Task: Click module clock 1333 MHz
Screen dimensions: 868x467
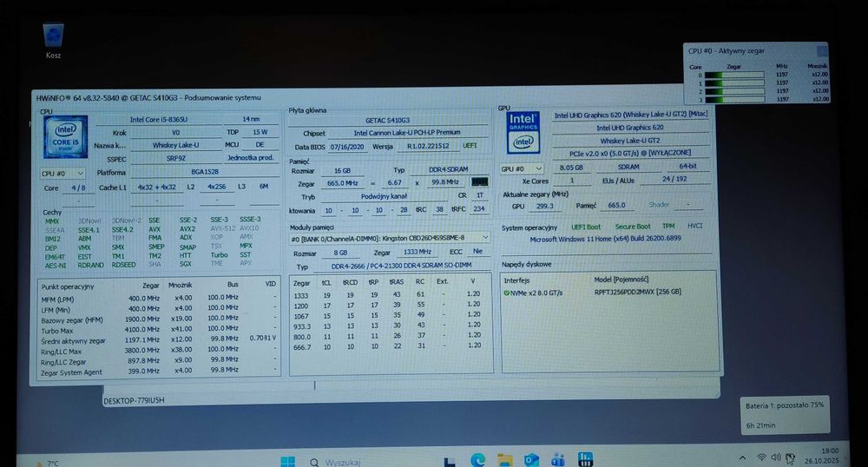Action: [x=418, y=252]
